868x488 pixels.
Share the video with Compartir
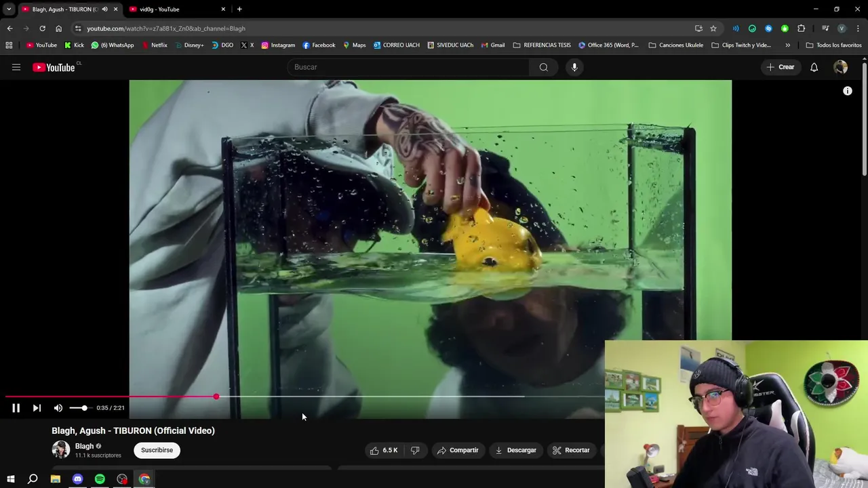click(x=458, y=450)
